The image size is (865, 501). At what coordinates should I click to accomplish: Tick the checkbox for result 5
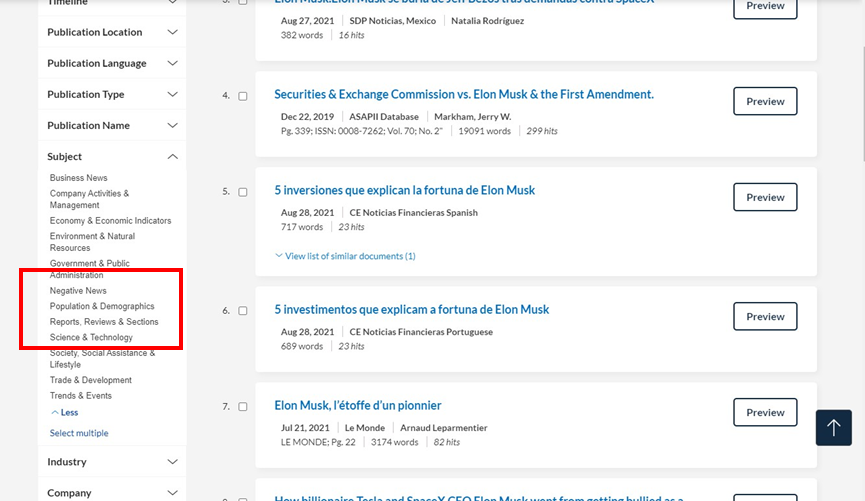click(243, 192)
